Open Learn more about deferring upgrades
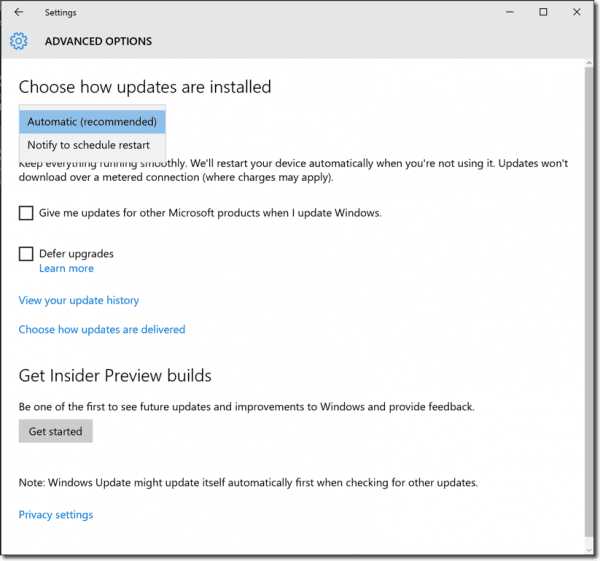The width and height of the screenshot is (600, 561). [x=66, y=268]
